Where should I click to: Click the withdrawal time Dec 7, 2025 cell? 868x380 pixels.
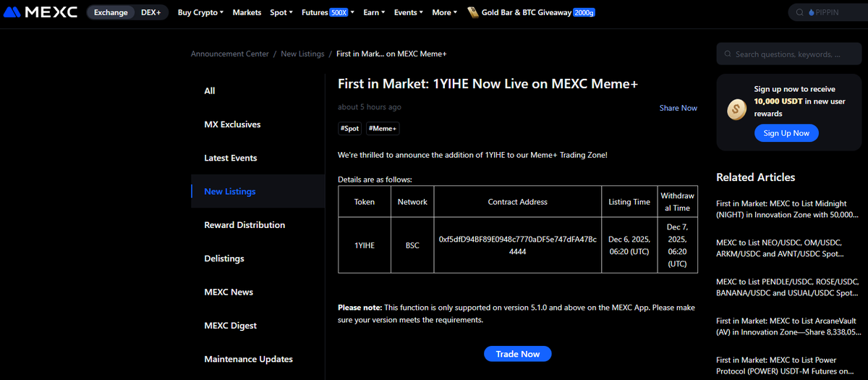677,245
